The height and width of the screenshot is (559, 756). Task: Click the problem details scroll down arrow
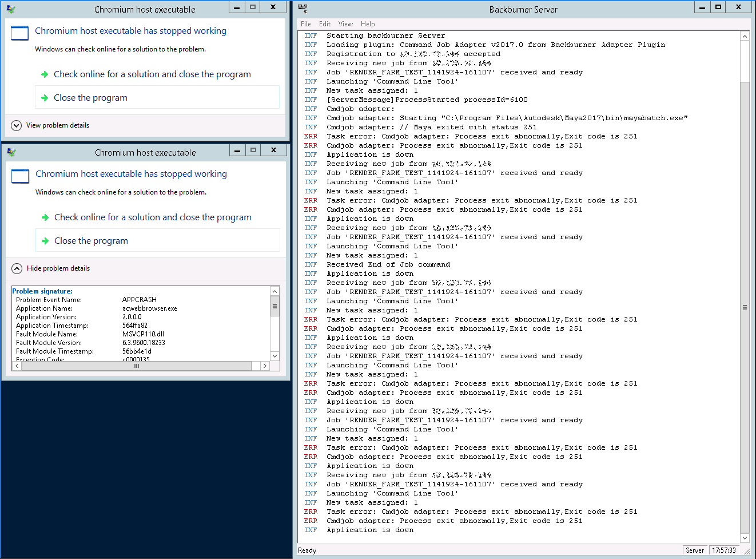pos(275,356)
